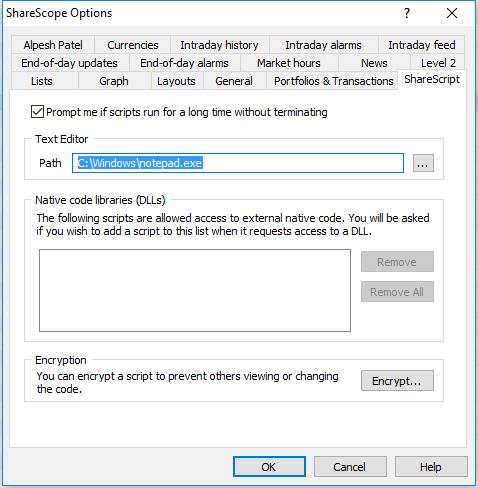Click the Cancel button
This screenshot has width=478, height=488.
pos(350,467)
